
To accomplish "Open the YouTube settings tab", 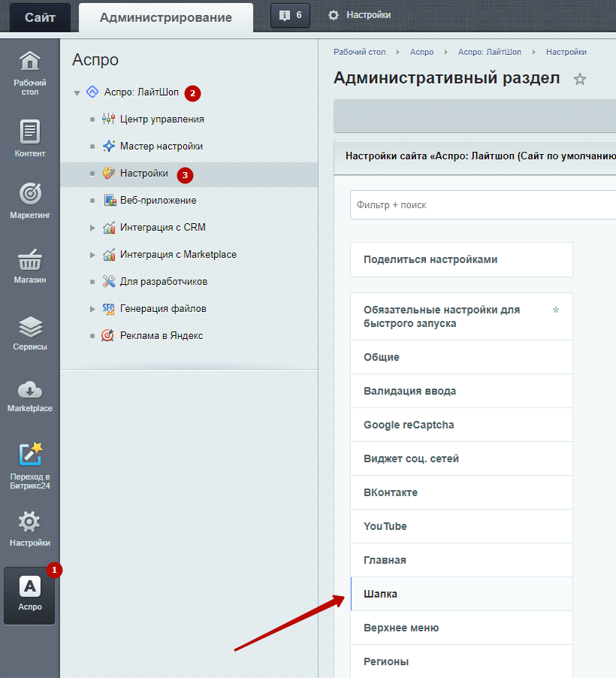I will click(x=461, y=526).
